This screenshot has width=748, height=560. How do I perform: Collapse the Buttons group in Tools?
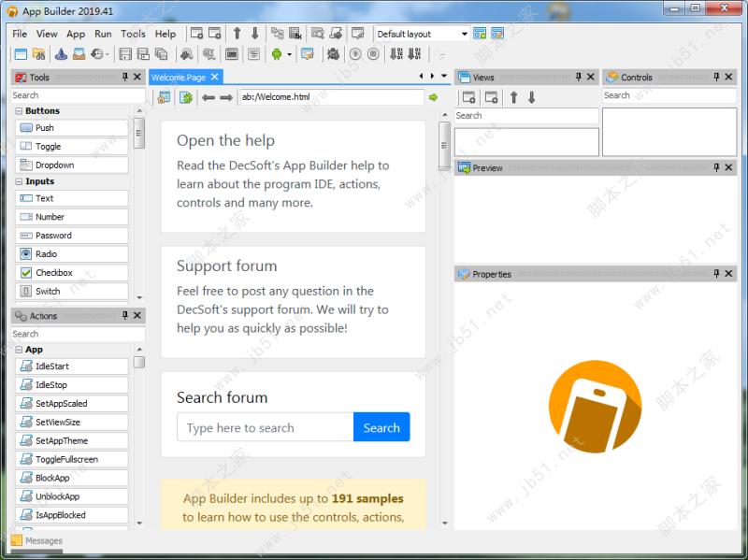coord(19,110)
